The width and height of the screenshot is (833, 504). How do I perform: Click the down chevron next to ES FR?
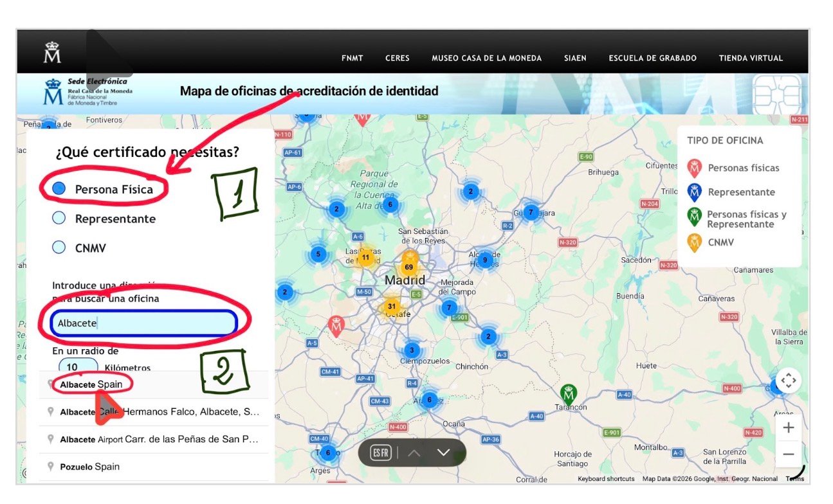[x=443, y=453]
